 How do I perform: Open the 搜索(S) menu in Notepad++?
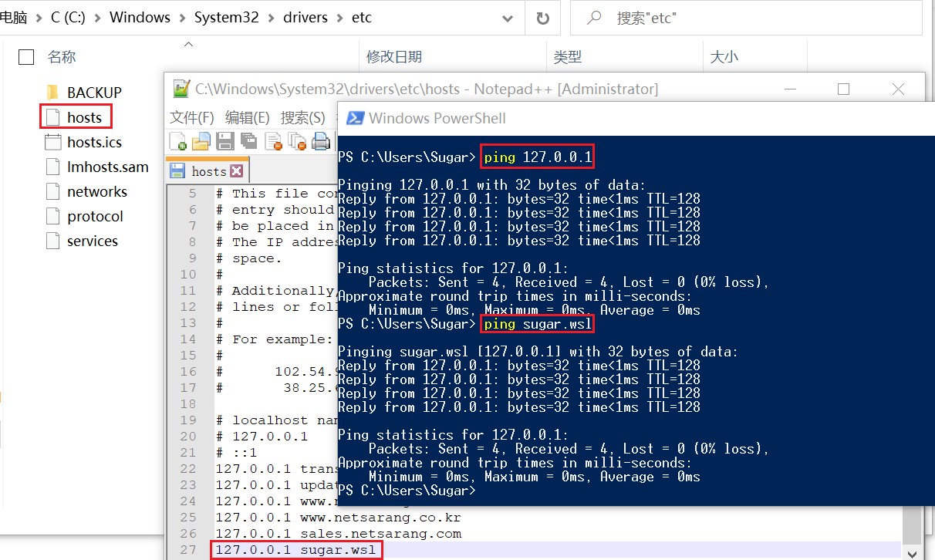[x=302, y=117]
